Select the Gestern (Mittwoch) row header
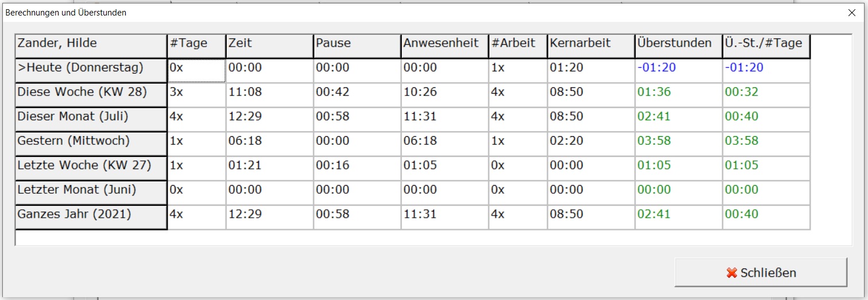This screenshot has height=300, width=868. (91, 144)
